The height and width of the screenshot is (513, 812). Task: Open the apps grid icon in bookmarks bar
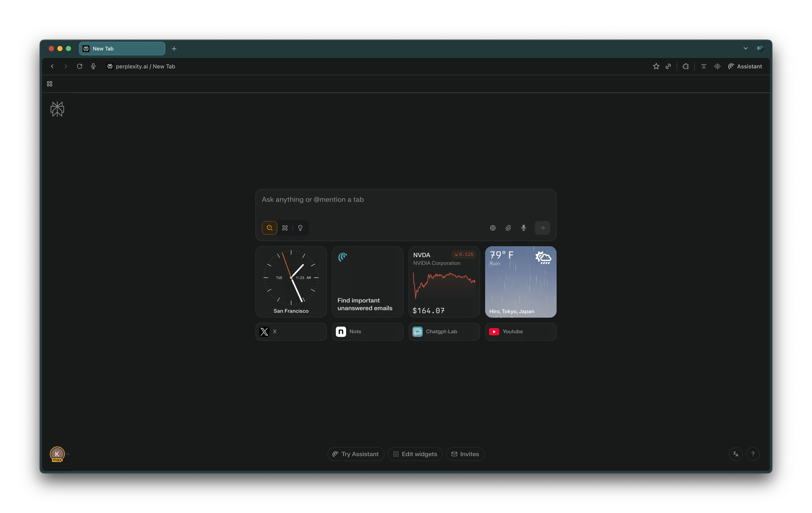click(x=50, y=84)
